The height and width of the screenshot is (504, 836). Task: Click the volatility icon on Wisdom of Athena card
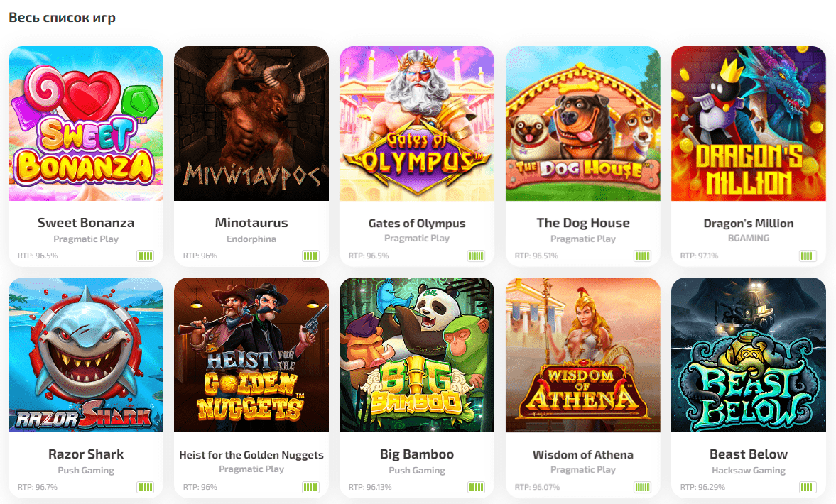(x=642, y=487)
